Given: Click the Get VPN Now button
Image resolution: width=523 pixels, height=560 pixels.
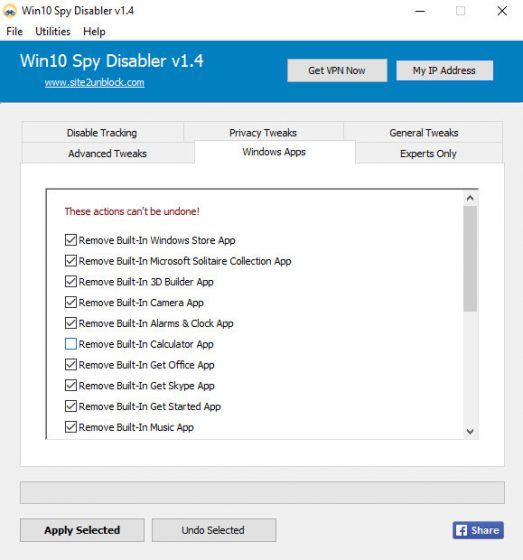Looking at the screenshot, I should 337,70.
